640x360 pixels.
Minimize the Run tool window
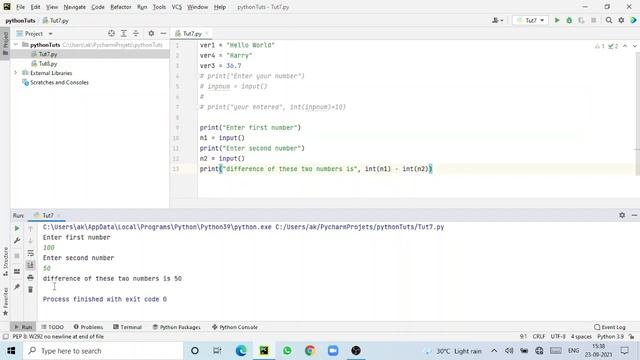pyautogui.click(x=634, y=215)
